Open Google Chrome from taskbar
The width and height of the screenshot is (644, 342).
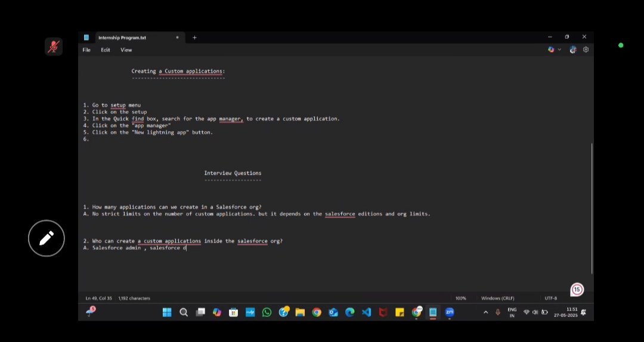tap(317, 312)
